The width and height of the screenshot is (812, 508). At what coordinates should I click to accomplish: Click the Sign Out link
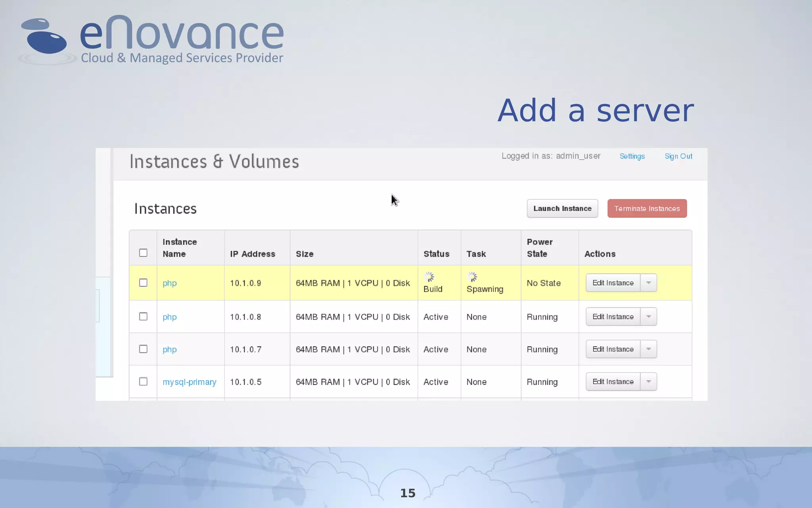pyautogui.click(x=678, y=156)
